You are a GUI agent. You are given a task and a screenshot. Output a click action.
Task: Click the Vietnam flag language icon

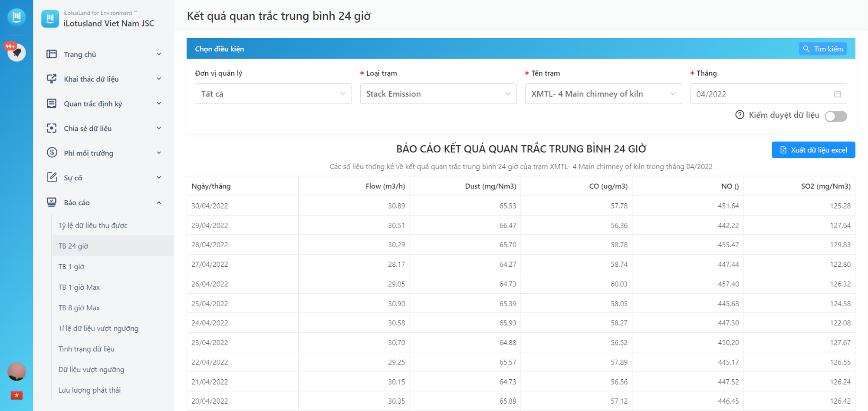coord(16,395)
